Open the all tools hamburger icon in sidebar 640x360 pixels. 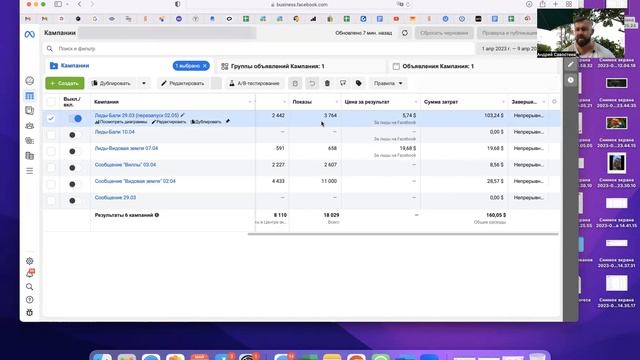coord(29,171)
